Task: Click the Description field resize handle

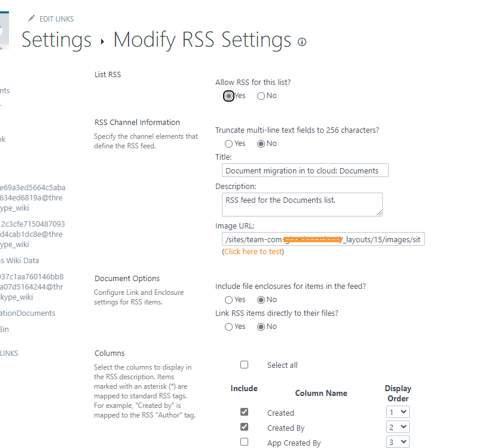Action: click(379, 213)
